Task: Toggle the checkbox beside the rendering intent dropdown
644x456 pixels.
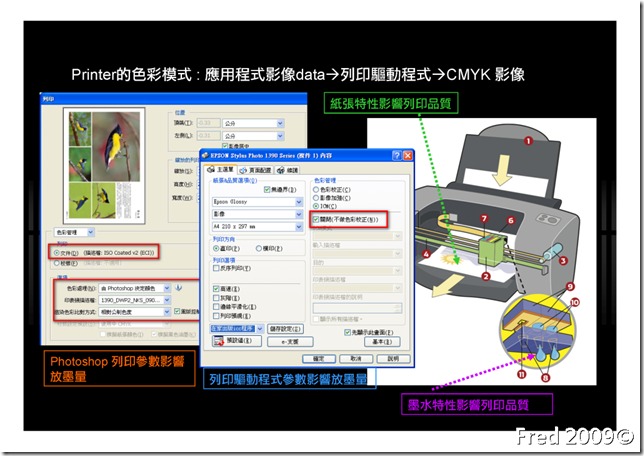Action: pyautogui.click(x=177, y=311)
